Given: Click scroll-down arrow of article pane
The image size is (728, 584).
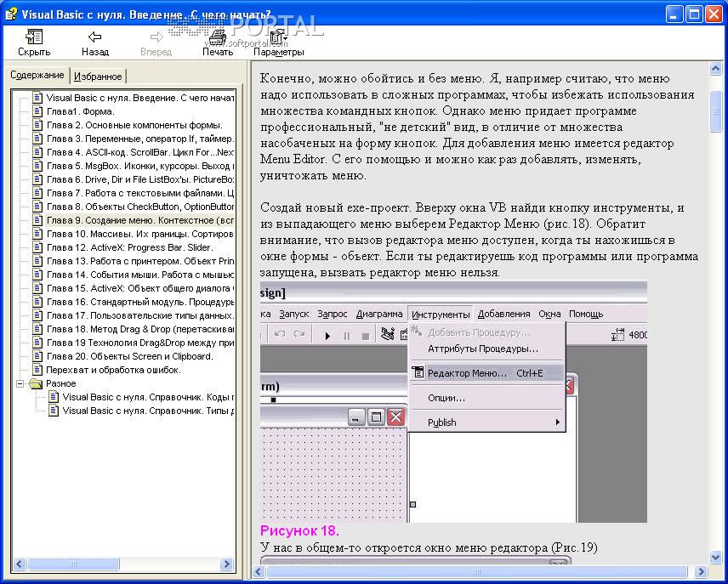Looking at the screenshot, I should 715,557.
